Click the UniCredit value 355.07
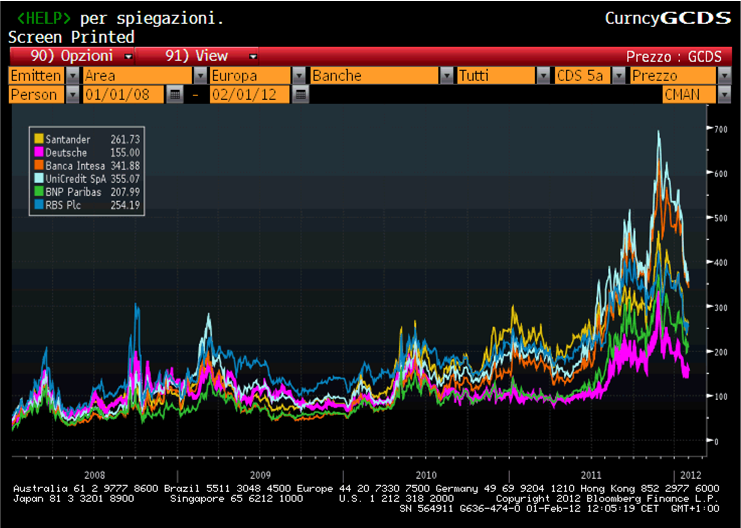Viewport: 741px width, 528px height. (x=125, y=179)
